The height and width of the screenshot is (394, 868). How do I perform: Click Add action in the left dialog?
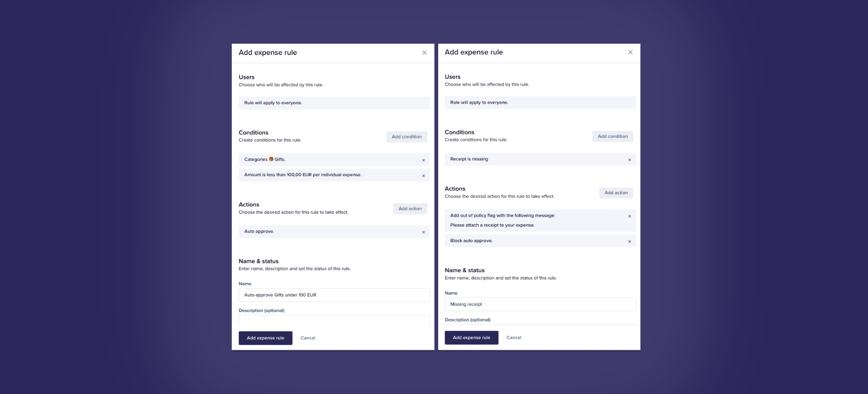pos(410,209)
